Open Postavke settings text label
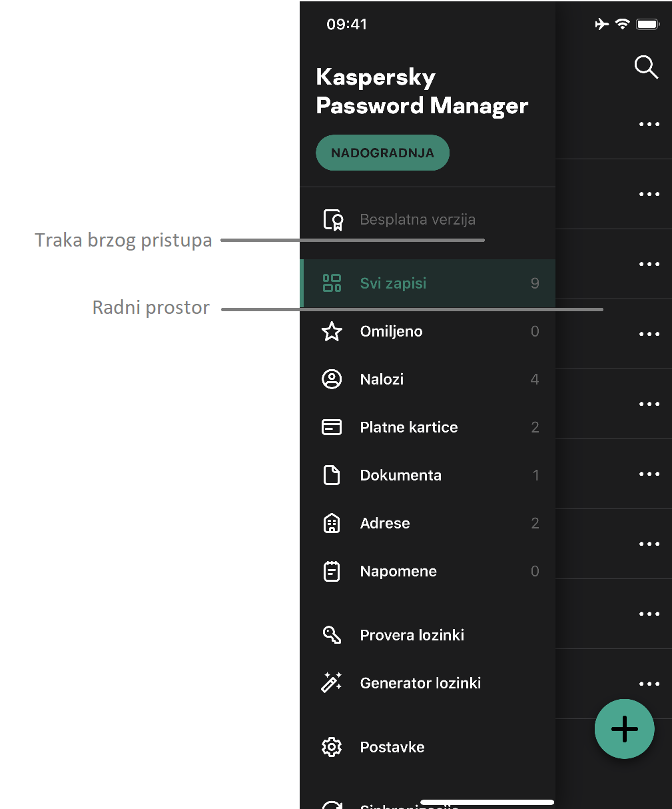The height and width of the screenshot is (809, 672). 392,747
